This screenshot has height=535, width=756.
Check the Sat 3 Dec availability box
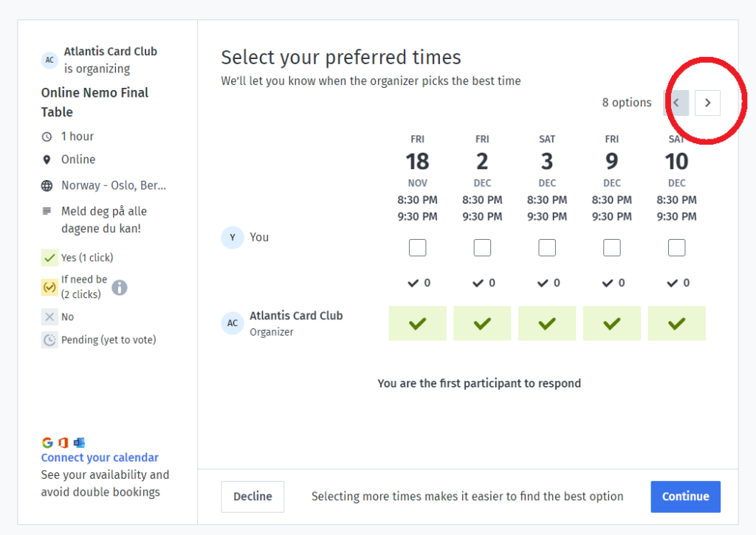click(547, 248)
